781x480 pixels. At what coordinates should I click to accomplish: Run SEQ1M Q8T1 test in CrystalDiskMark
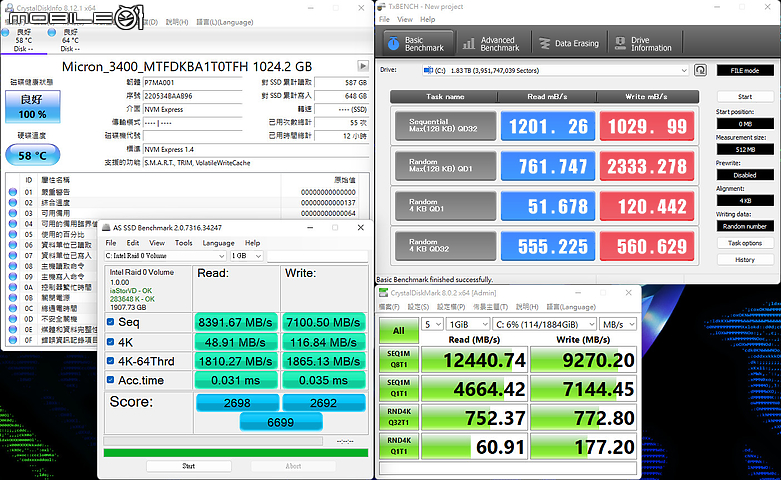398,359
